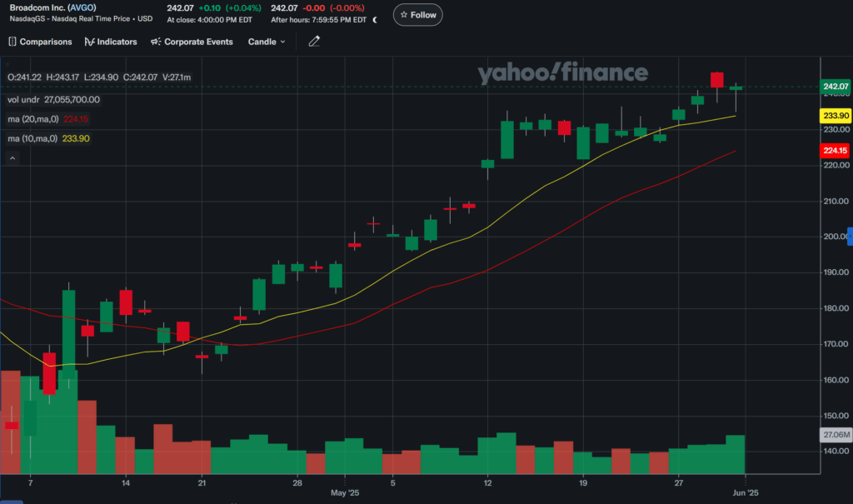Click the 200.00 price axis label

[835, 237]
